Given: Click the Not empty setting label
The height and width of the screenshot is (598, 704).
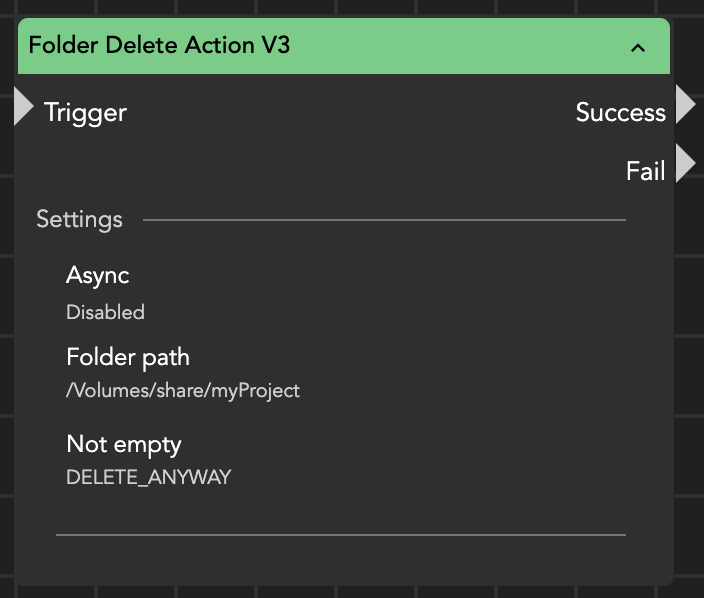Looking at the screenshot, I should pyautogui.click(x=123, y=443).
